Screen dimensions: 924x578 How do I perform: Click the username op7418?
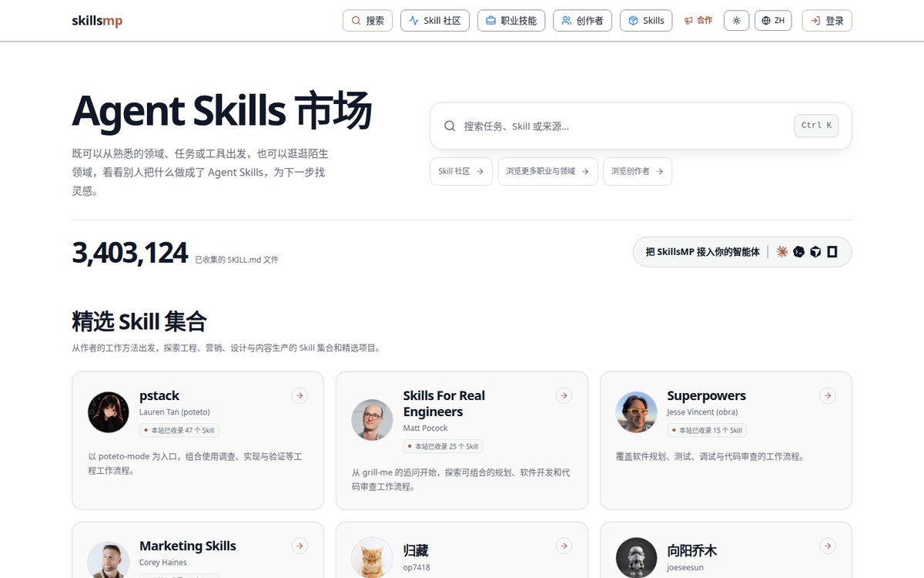click(x=417, y=567)
